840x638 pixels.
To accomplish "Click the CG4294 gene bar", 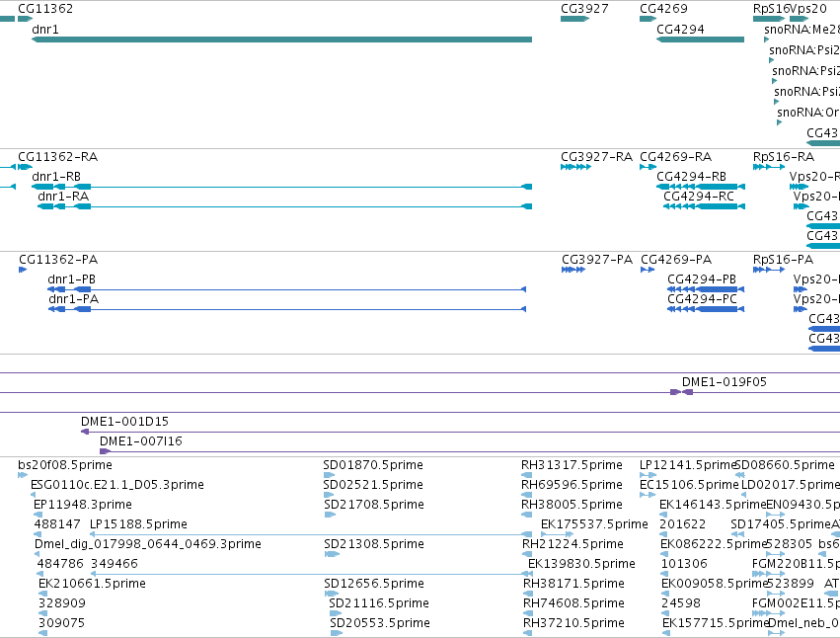I will pos(700,40).
